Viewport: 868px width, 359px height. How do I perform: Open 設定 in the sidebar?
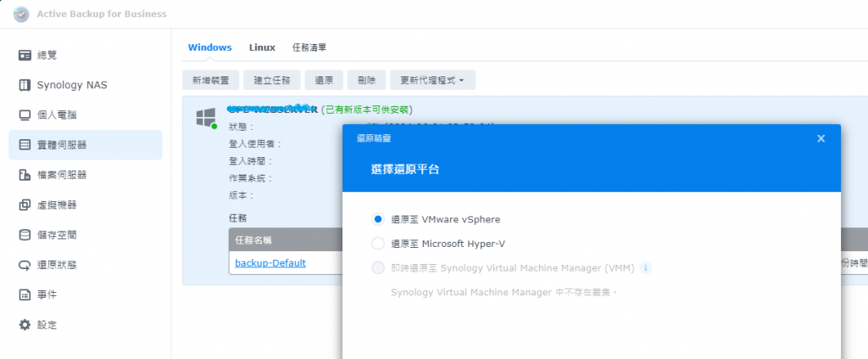86,325
